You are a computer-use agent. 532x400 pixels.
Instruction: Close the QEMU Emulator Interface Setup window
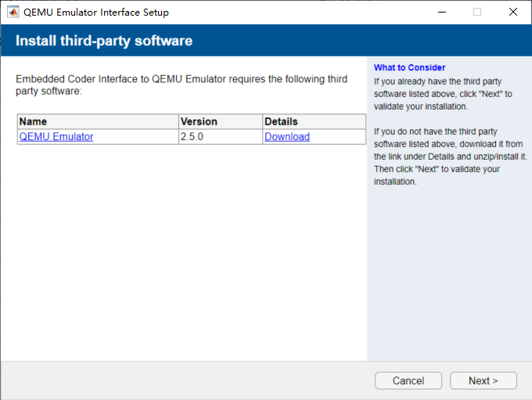point(513,13)
